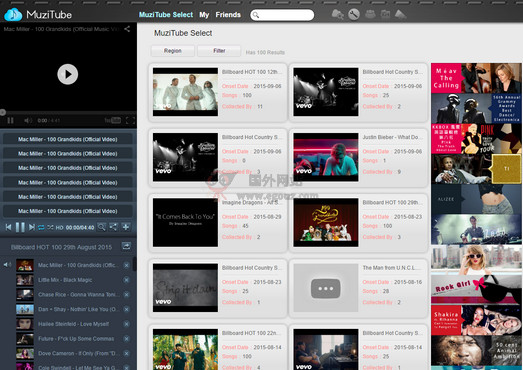This screenshot has height=370, width=523.
Task: Open the wrench tools icon
Action: (354, 14)
